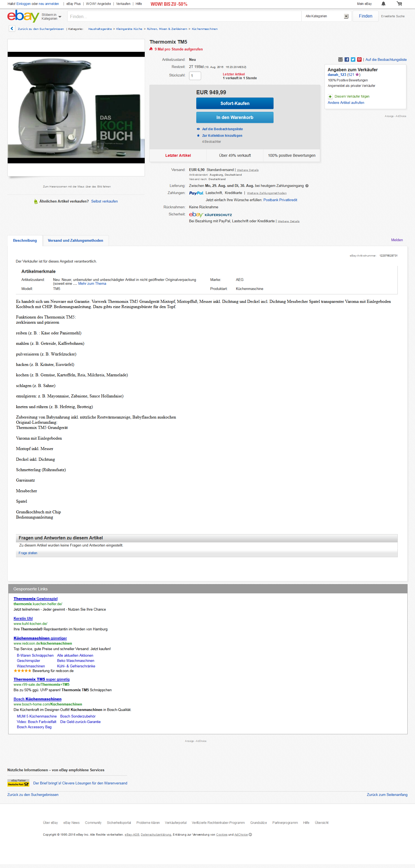Click Zurück zu den Suchergebnissen footer link

[x=33, y=795]
